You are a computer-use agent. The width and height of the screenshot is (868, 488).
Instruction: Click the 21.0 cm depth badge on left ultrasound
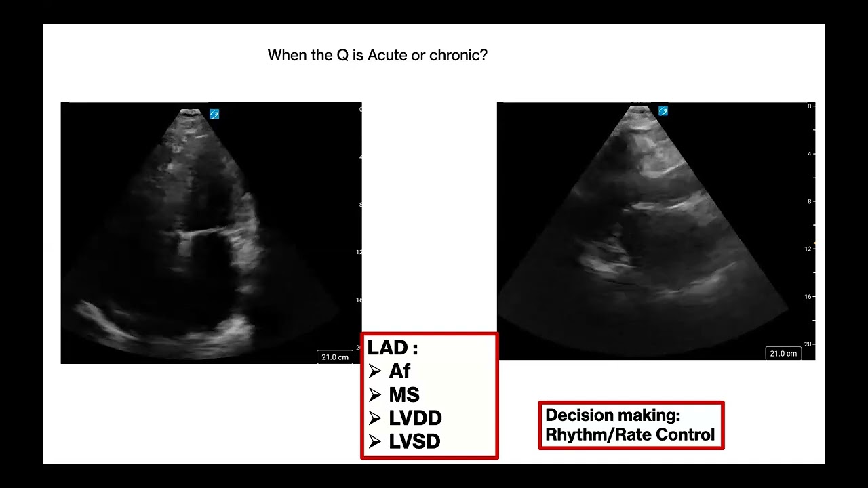[x=335, y=357]
